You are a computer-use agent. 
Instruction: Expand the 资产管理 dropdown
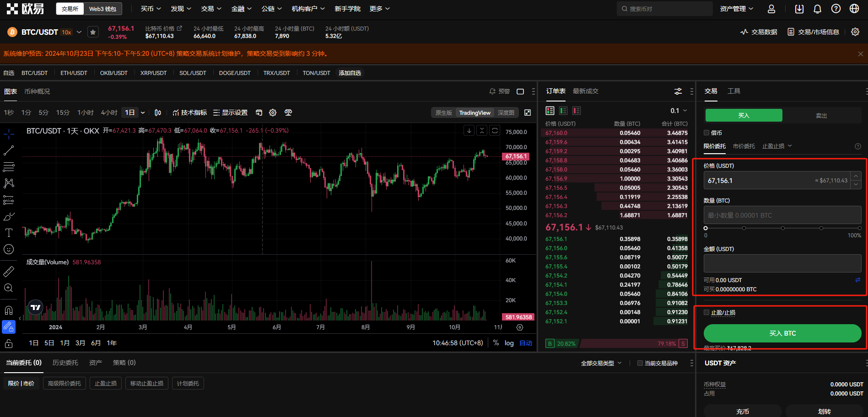(736, 9)
